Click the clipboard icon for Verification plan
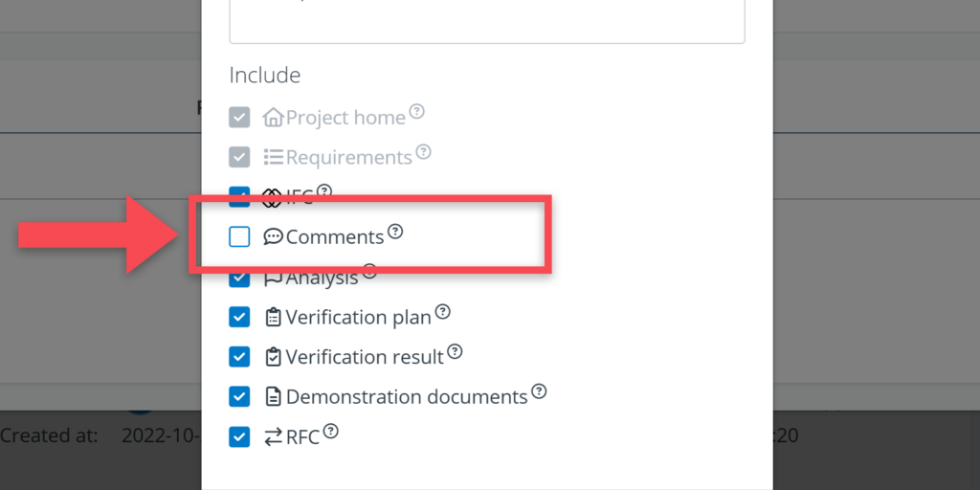980x490 pixels. click(273, 317)
